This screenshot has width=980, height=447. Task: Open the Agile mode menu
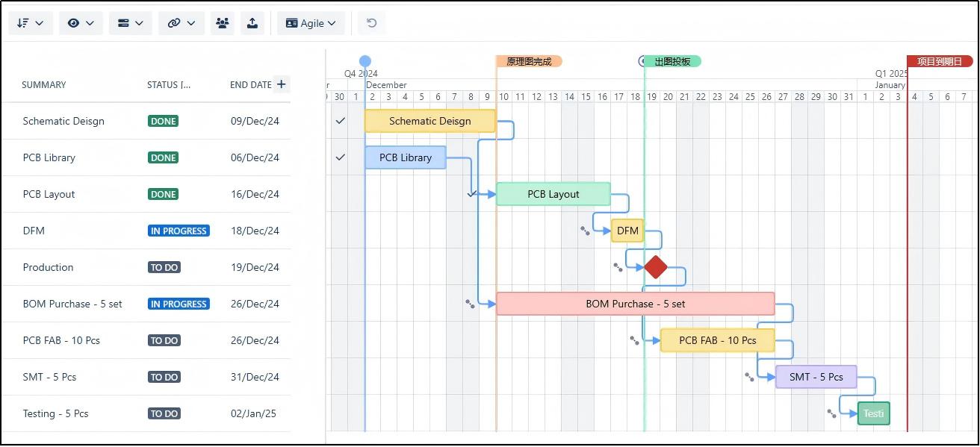click(x=311, y=23)
